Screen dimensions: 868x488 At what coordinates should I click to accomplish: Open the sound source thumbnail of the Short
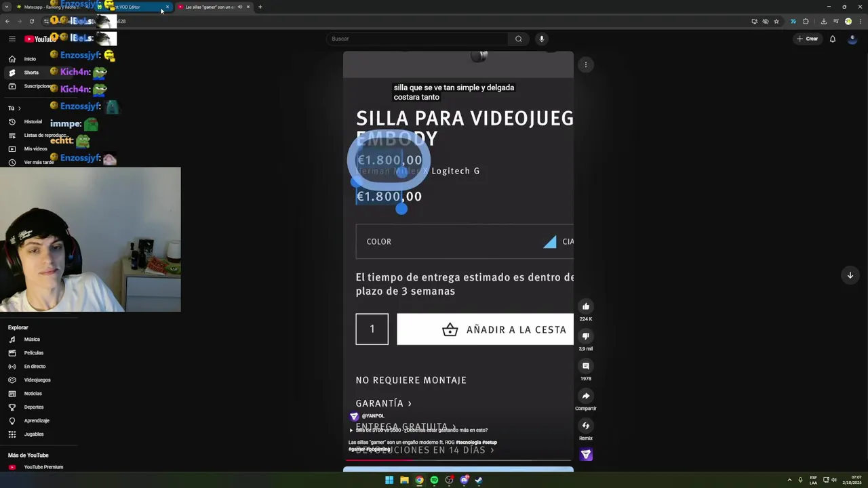(x=586, y=454)
